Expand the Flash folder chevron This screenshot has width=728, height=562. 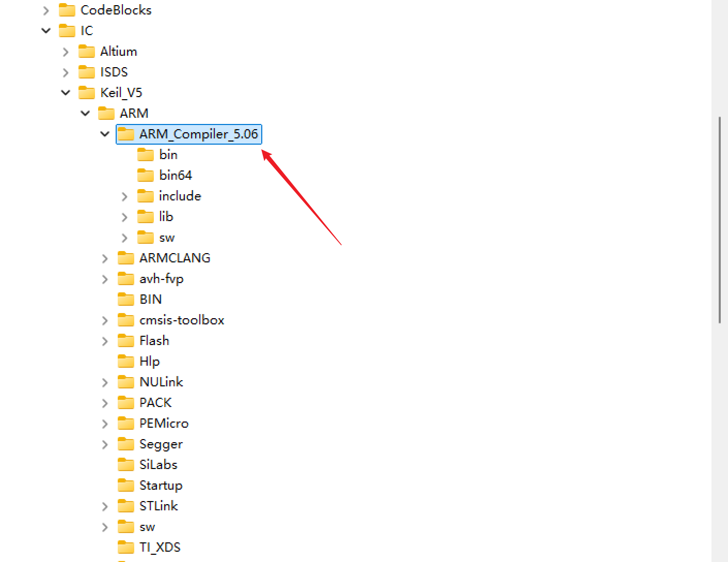pos(105,341)
